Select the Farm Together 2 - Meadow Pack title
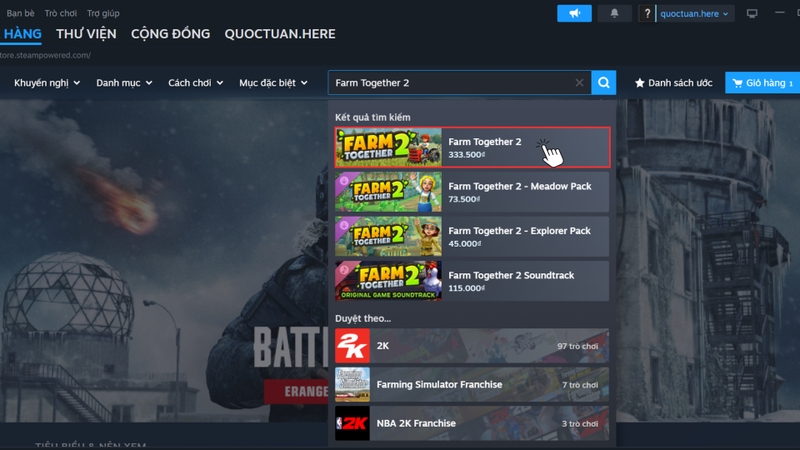 coord(520,186)
